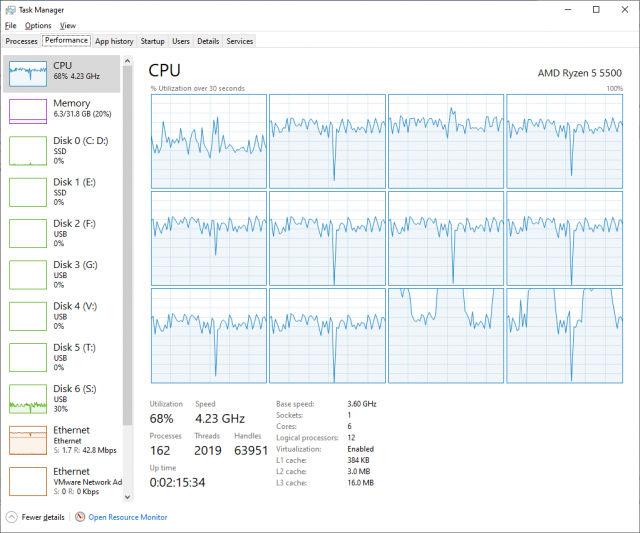Open the View menu
Screen dimensions: 640x533
click(68, 25)
